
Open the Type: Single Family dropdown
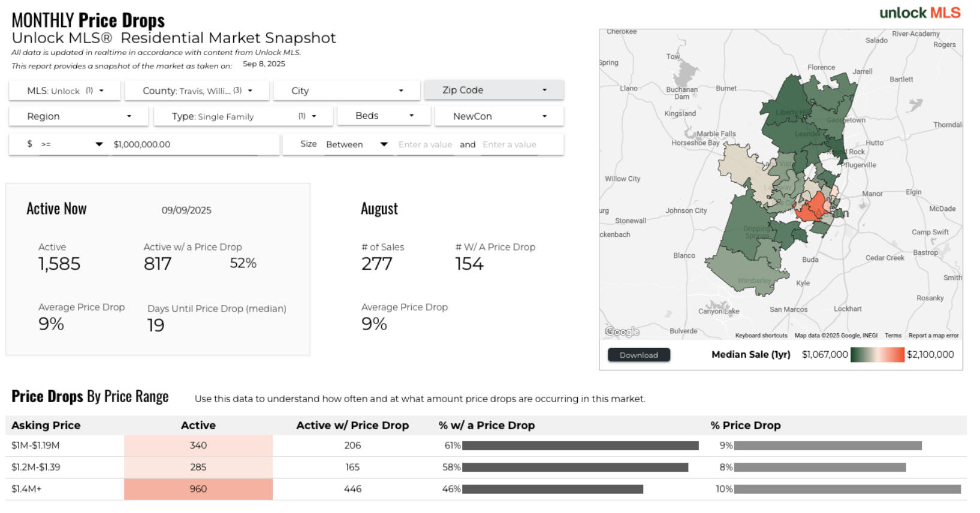[x=243, y=116]
